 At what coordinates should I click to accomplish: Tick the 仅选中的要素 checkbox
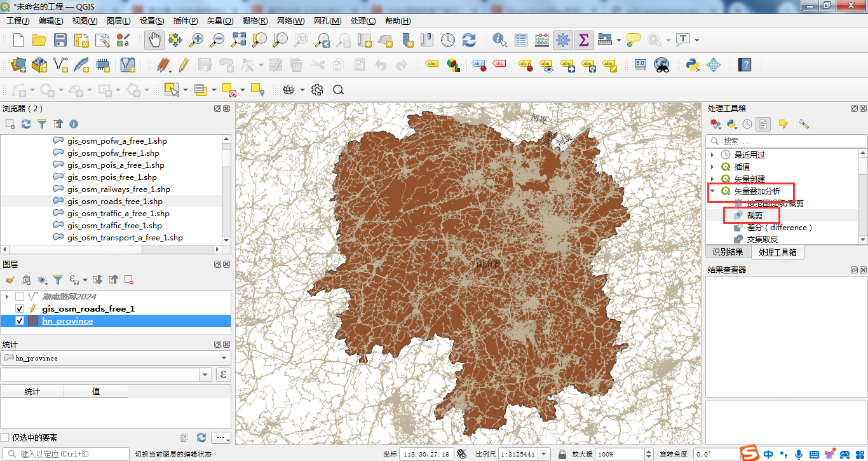pyautogui.click(x=5, y=437)
